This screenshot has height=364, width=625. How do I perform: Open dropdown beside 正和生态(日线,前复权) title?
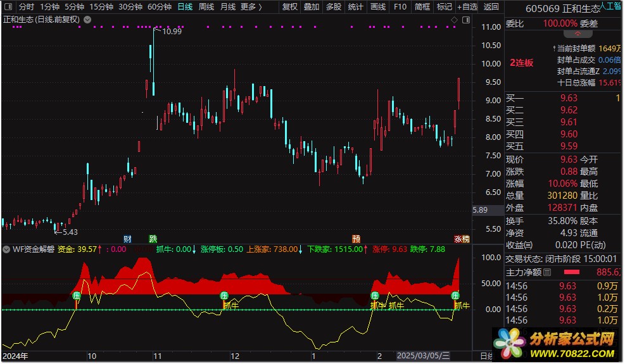pos(87,20)
